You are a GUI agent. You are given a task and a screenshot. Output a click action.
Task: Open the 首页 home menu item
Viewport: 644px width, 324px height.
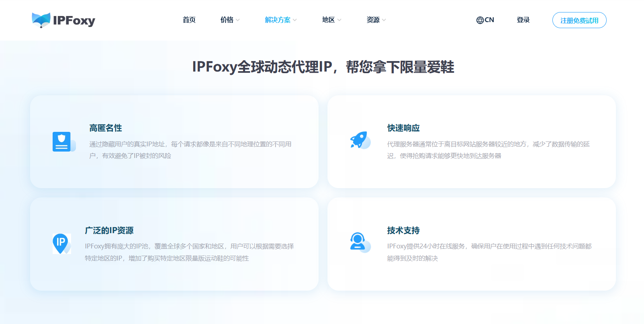[x=189, y=20]
